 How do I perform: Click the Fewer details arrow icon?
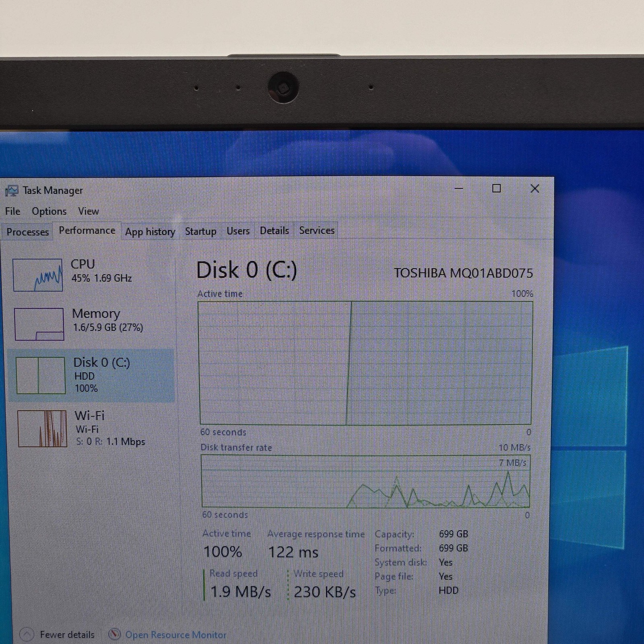tap(27, 635)
